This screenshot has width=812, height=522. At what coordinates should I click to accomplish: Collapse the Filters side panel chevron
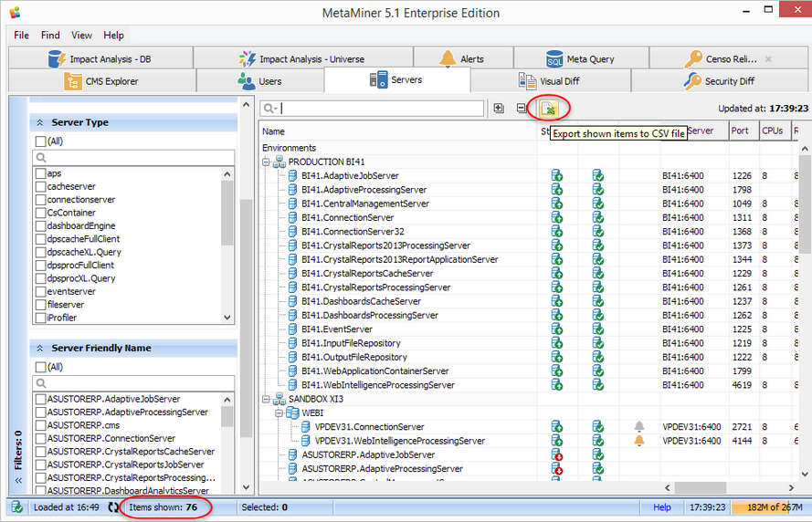pos(18,481)
